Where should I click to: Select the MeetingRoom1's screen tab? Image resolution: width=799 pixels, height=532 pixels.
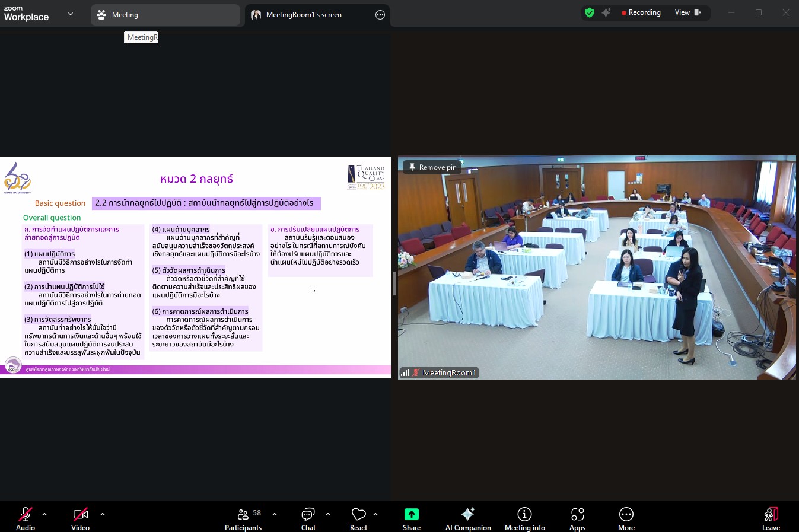304,15
